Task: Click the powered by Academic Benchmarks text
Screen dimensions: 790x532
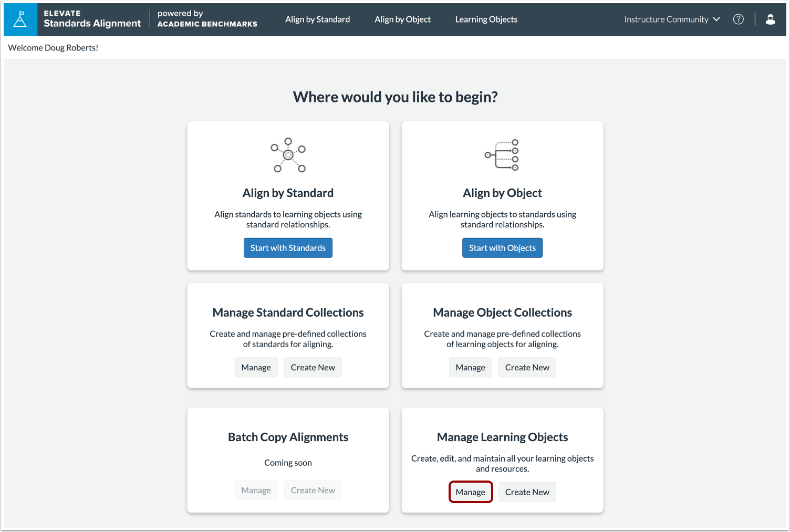Action: pos(206,19)
